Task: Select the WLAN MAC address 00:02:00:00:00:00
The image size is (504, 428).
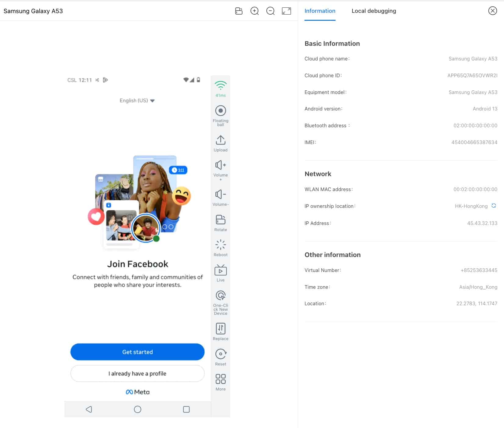Action: tap(475, 189)
